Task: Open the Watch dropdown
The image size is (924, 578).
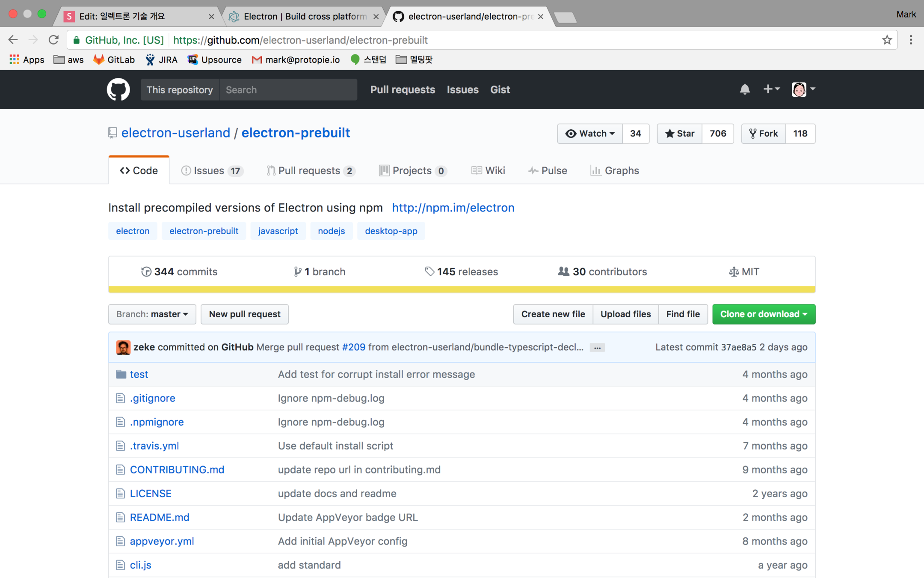Action: tap(590, 134)
